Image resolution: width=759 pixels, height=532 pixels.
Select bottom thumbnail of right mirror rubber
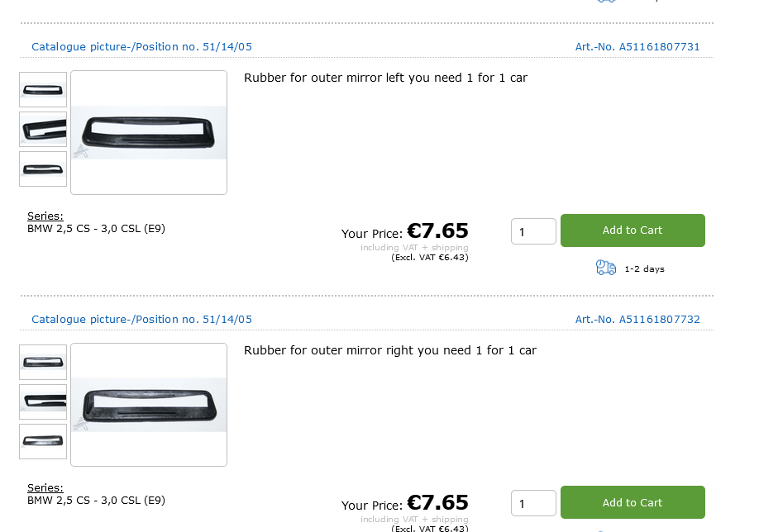pos(43,441)
